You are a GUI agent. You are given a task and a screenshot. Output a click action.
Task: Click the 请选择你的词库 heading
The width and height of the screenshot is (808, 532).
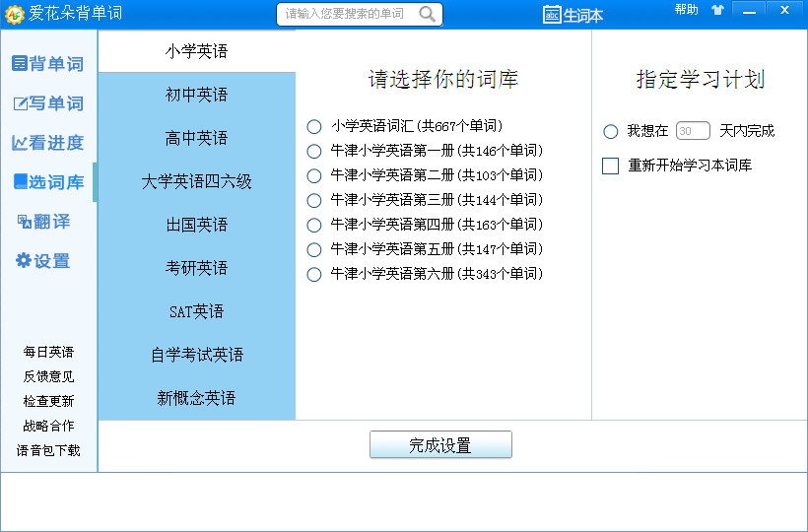coord(443,80)
